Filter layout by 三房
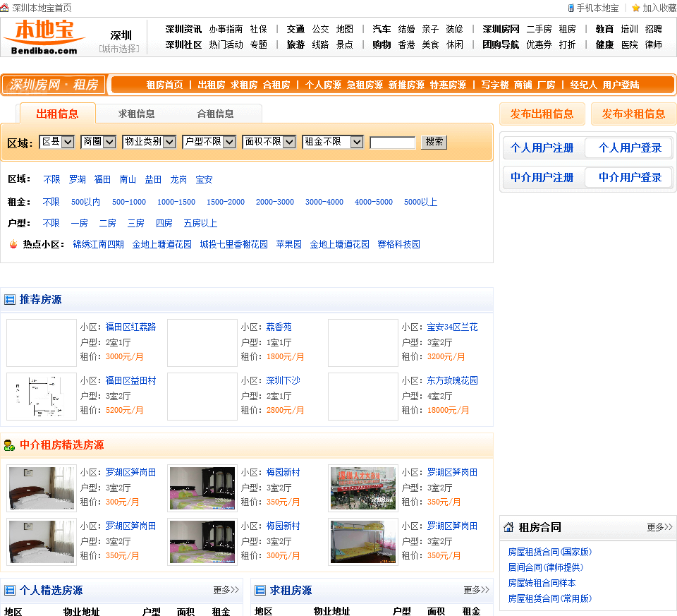 pyautogui.click(x=135, y=224)
